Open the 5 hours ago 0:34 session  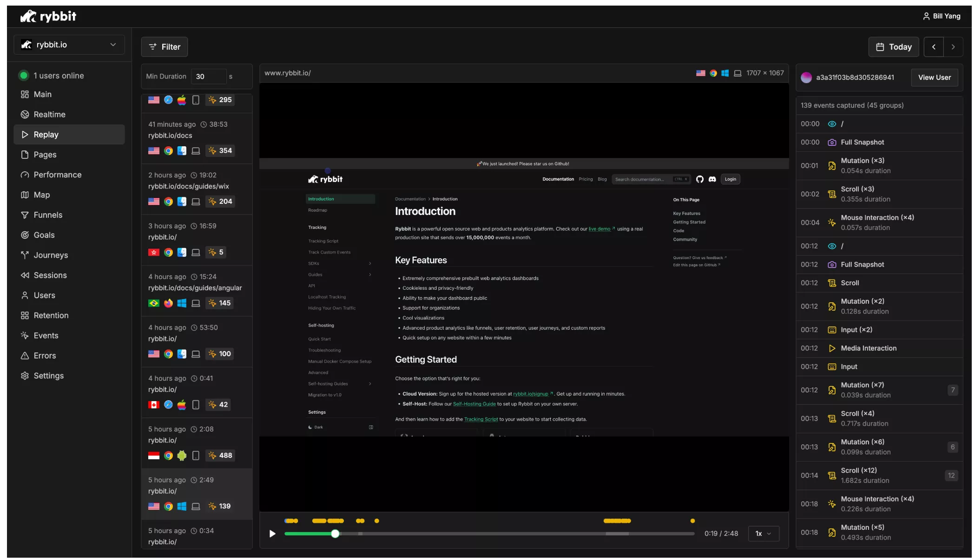click(x=197, y=535)
